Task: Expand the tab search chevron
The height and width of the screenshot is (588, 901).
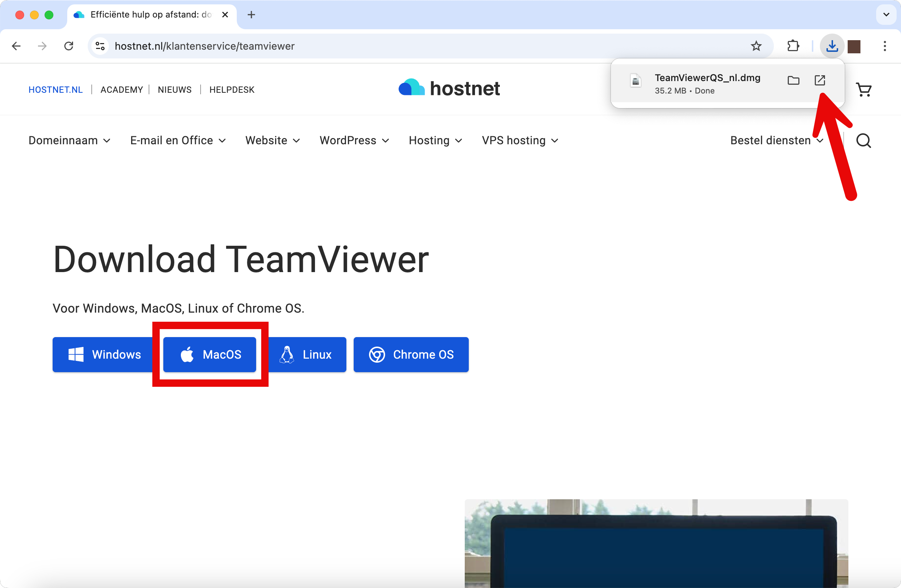Action: [x=886, y=15]
